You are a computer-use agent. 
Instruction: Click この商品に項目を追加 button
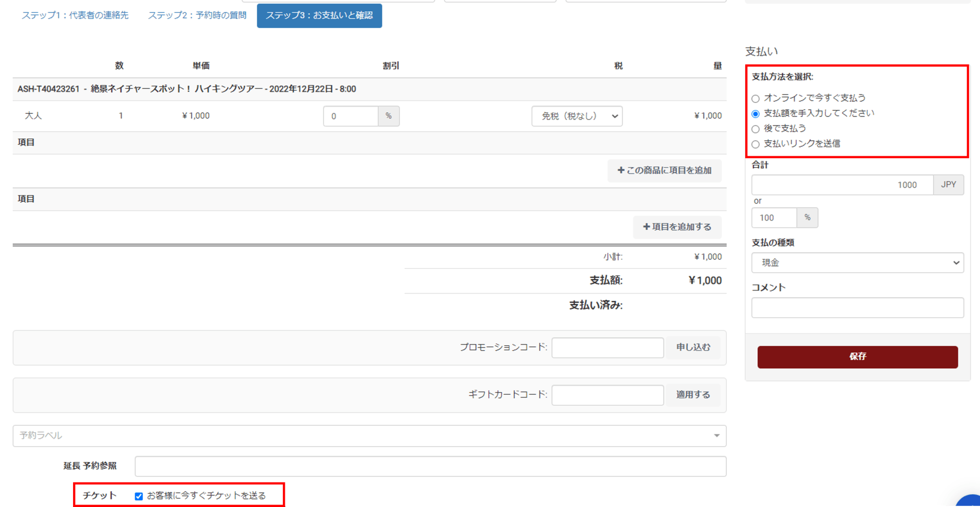click(665, 171)
